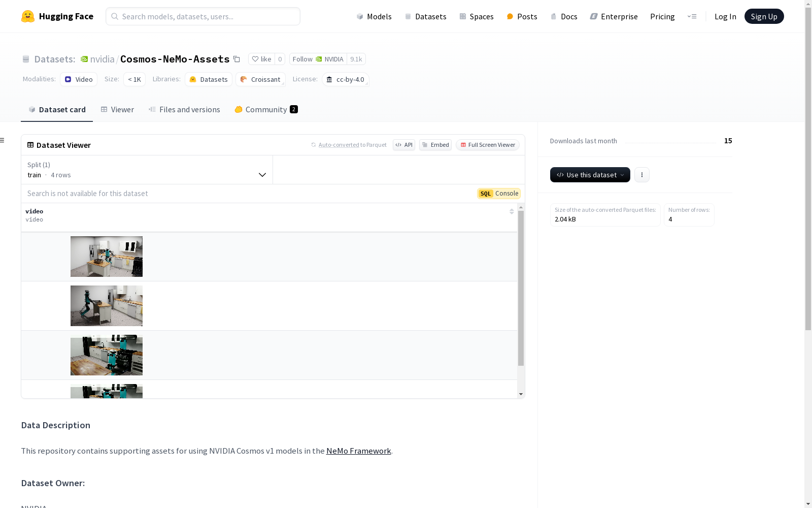Click the < 1K size tag

point(134,79)
